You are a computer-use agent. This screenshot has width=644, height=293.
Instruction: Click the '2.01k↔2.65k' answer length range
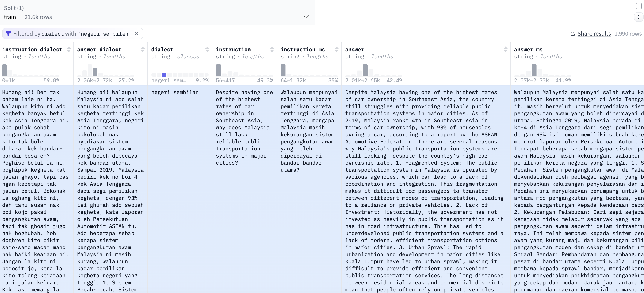362,80
